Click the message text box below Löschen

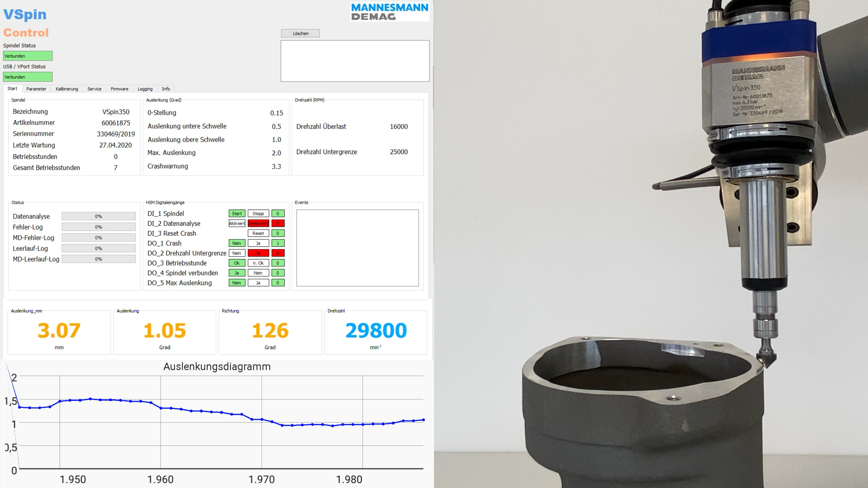pyautogui.click(x=355, y=61)
